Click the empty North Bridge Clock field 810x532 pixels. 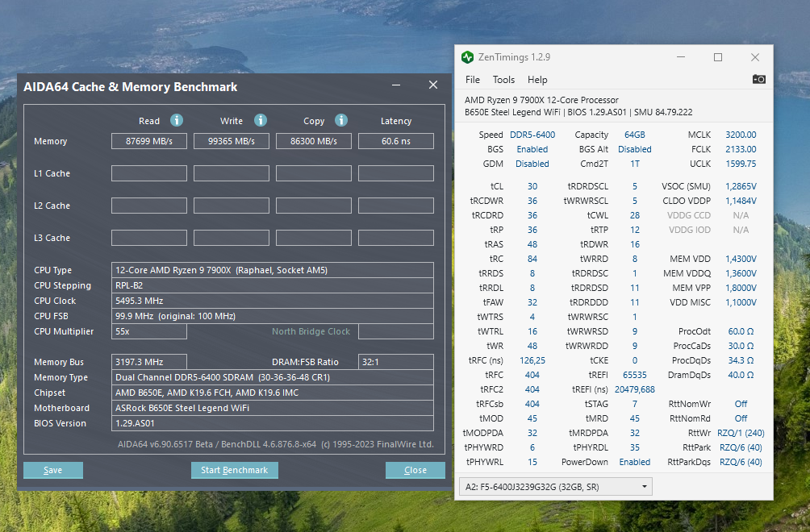coord(396,331)
